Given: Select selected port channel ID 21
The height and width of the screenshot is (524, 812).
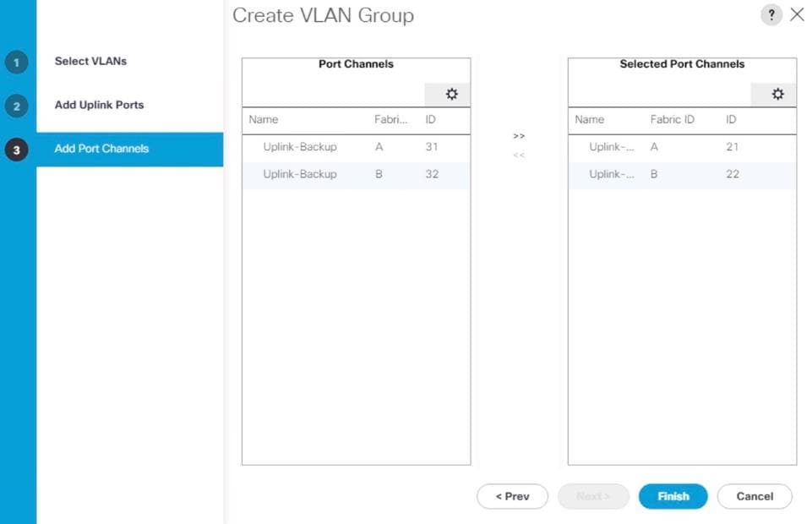Looking at the screenshot, I should tap(682, 147).
